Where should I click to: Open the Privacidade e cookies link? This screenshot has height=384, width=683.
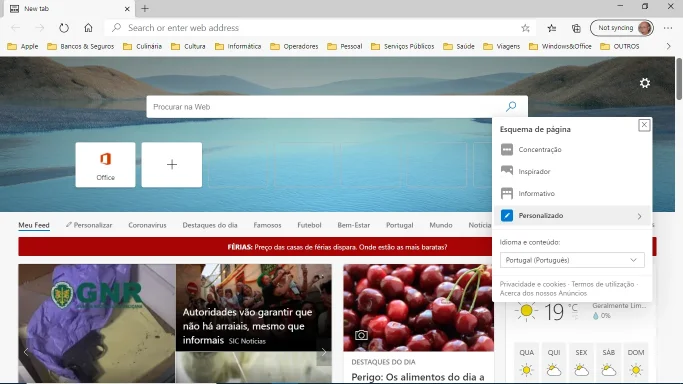click(532, 284)
